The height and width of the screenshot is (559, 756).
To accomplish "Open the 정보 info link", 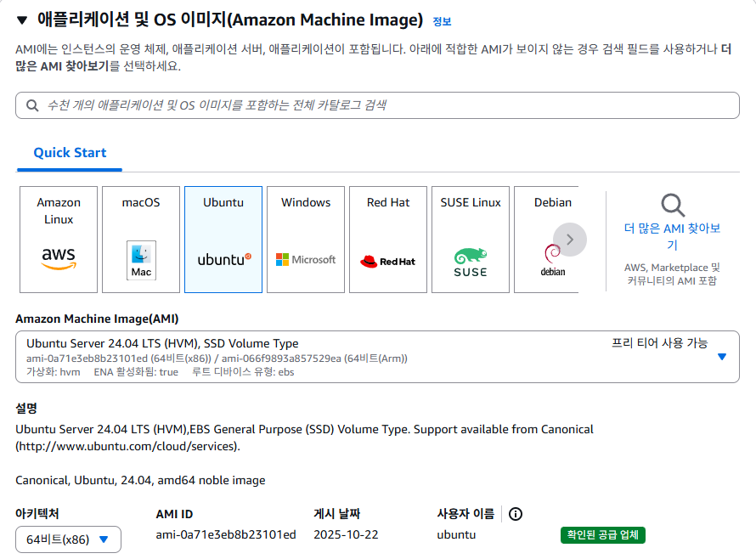I will point(442,21).
